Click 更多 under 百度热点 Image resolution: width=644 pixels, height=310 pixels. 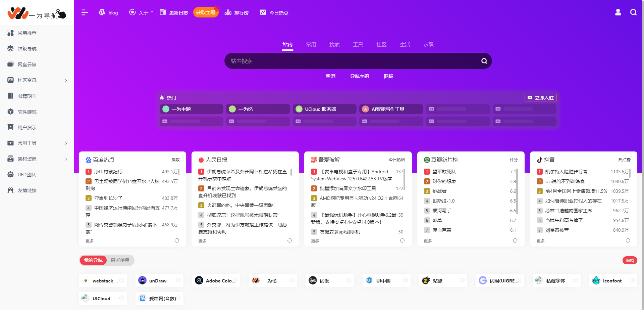(x=90, y=241)
